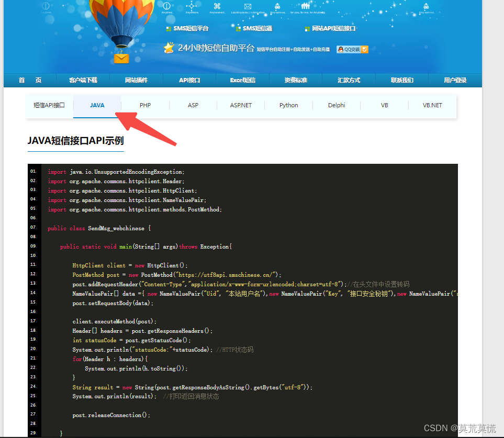Click the post.addRequestHeader code line

241,284
